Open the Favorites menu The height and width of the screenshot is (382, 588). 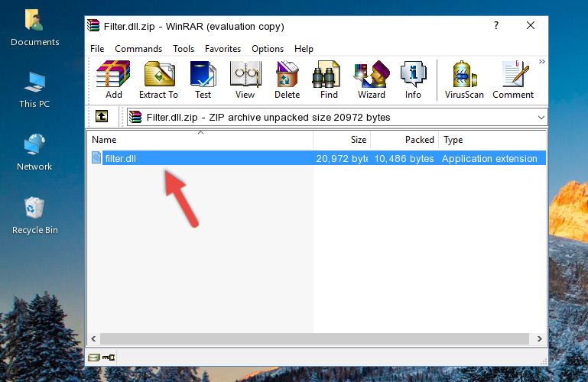coord(223,49)
